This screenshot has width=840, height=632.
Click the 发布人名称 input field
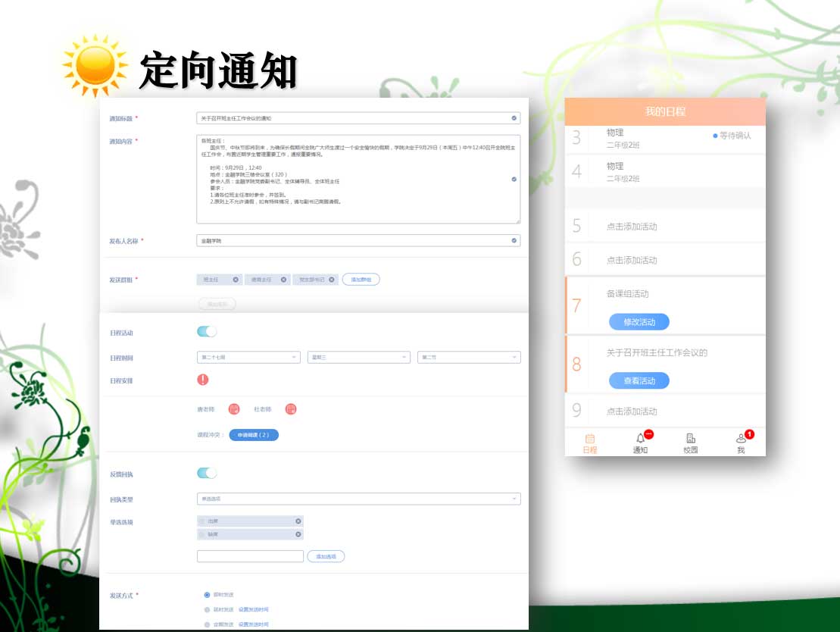pos(356,241)
